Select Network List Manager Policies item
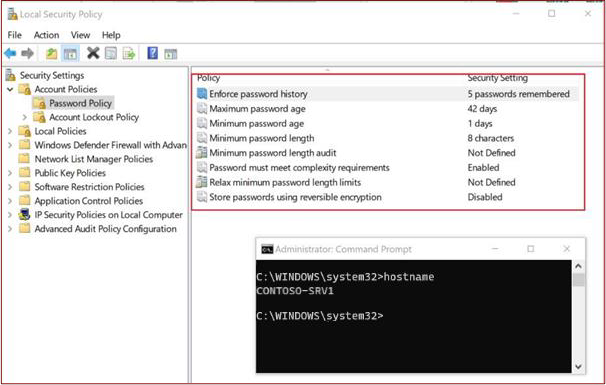The height and width of the screenshot is (385, 606). click(x=94, y=159)
